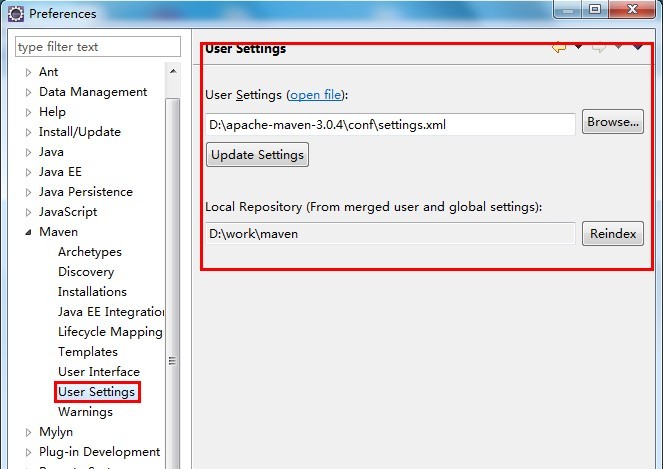Expand the Plug-in Development node
This screenshot has height=469, width=663.
point(28,452)
